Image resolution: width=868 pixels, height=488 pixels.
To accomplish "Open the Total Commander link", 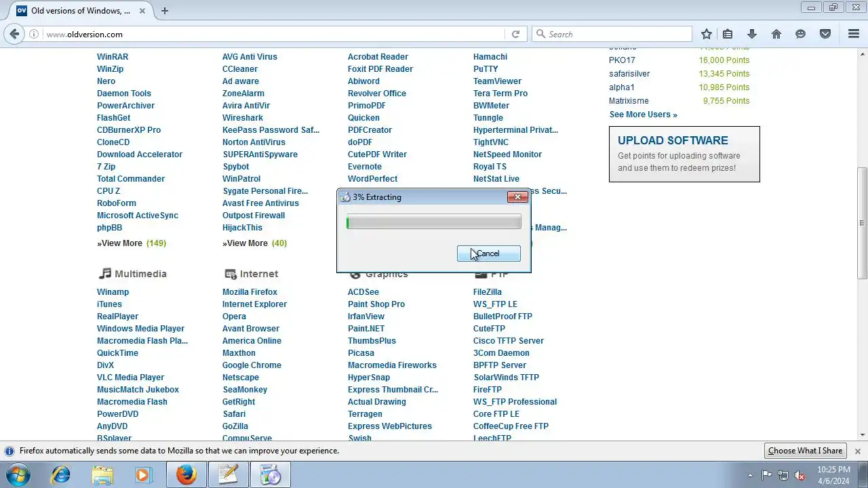I will pos(131,179).
